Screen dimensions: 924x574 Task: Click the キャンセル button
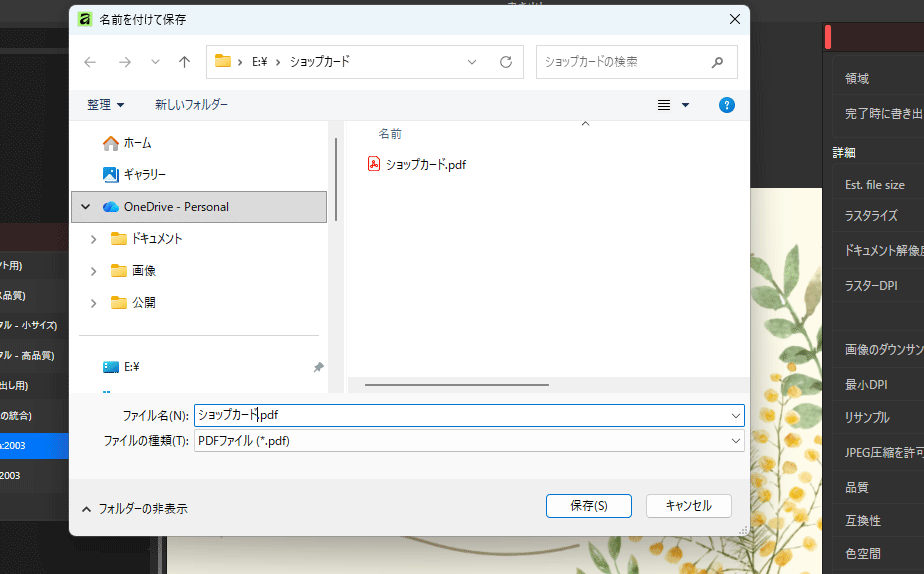[x=689, y=506]
